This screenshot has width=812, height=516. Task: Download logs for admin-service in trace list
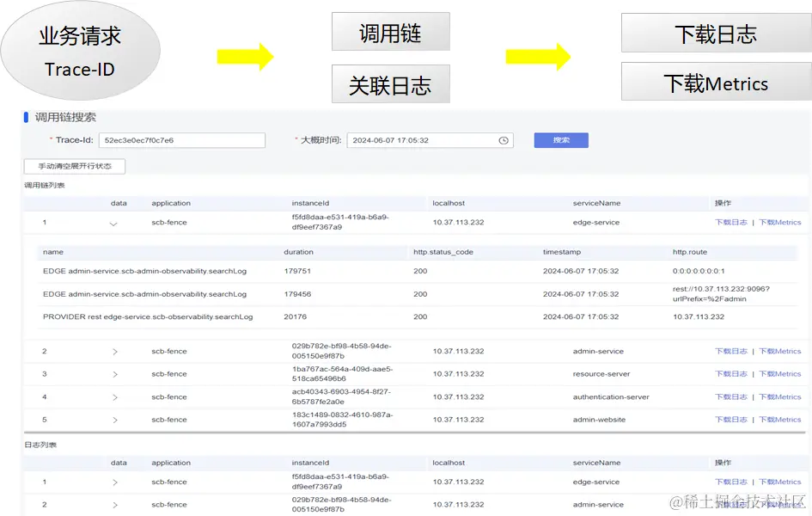click(x=730, y=351)
